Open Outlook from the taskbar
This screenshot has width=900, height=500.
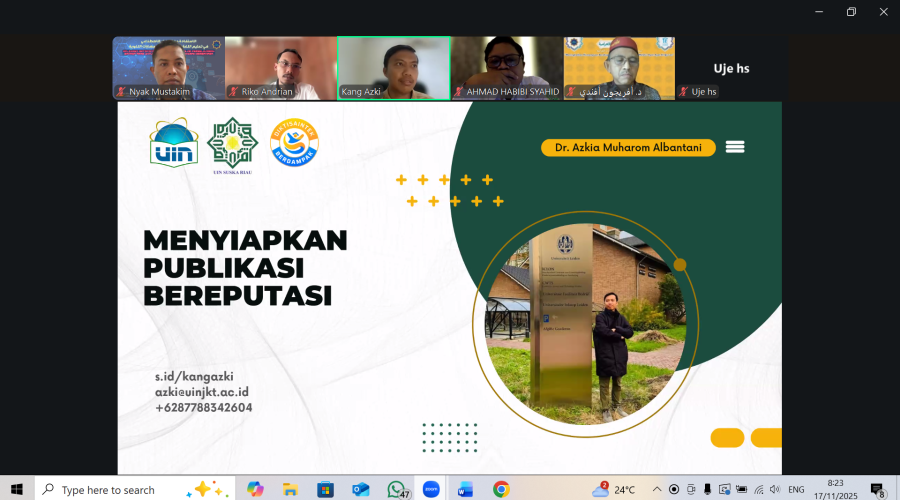[x=360, y=489]
